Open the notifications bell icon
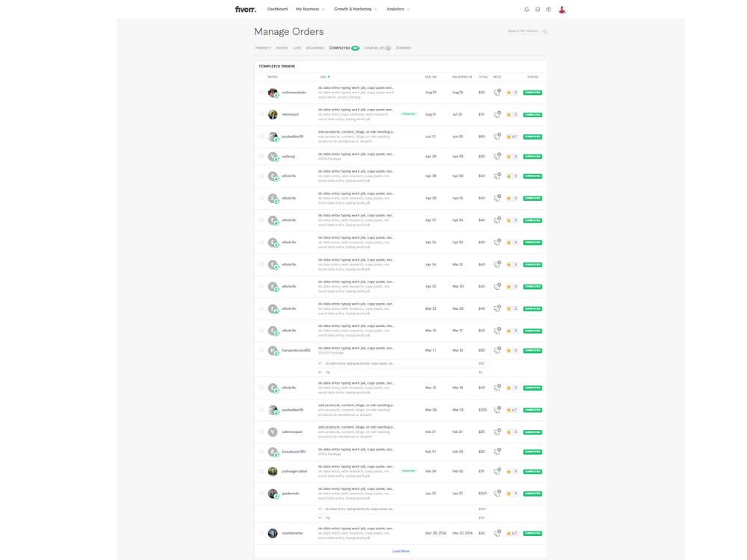747x560 pixels. point(527,10)
